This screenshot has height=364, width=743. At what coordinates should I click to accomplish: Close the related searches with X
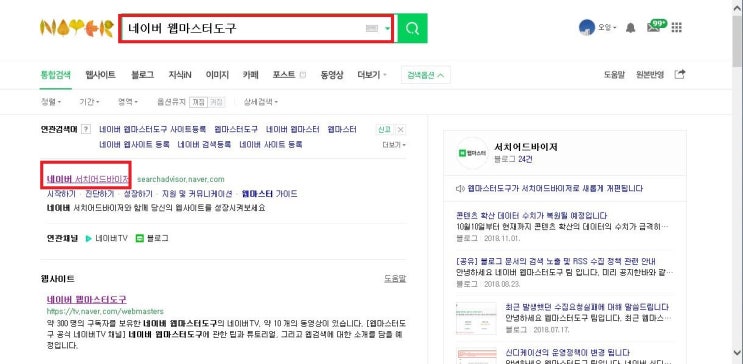pos(400,129)
